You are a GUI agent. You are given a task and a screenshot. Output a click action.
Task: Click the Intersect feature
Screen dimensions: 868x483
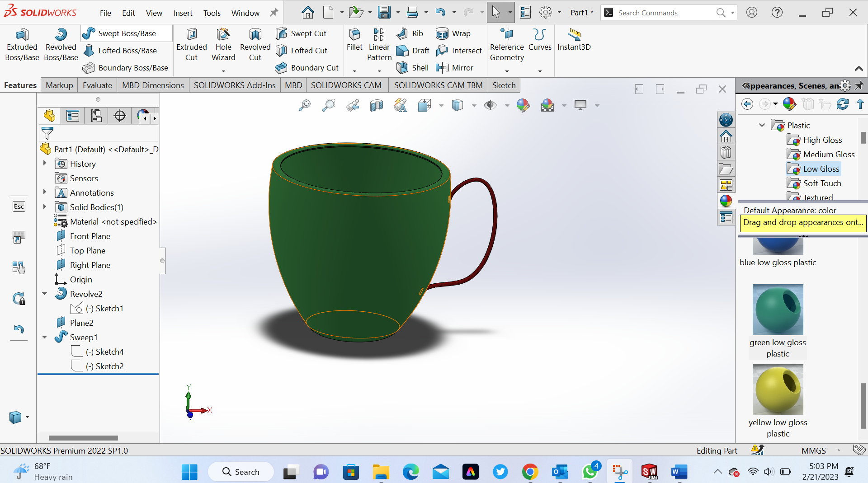pyautogui.click(x=459, y=51)
